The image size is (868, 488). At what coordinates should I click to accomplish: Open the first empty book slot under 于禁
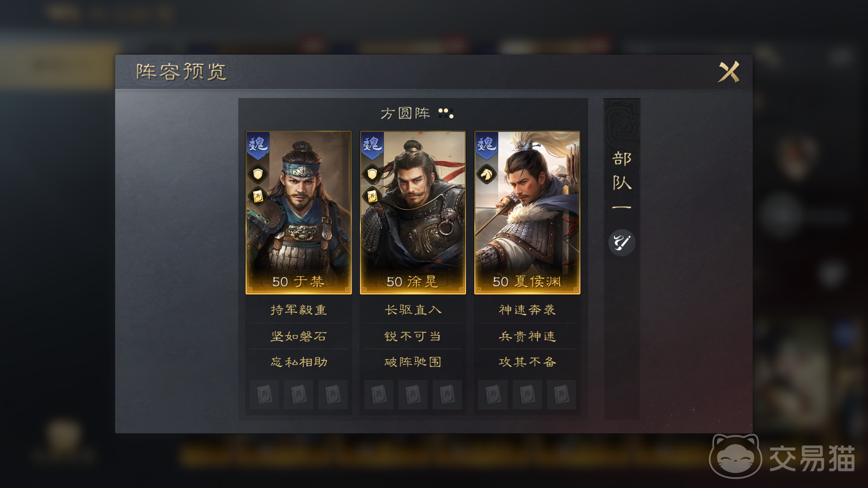264,394
